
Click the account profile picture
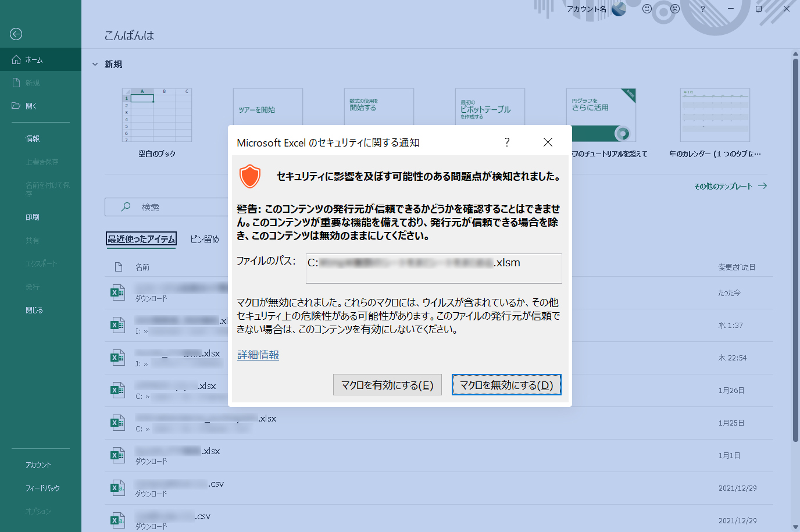619,9
